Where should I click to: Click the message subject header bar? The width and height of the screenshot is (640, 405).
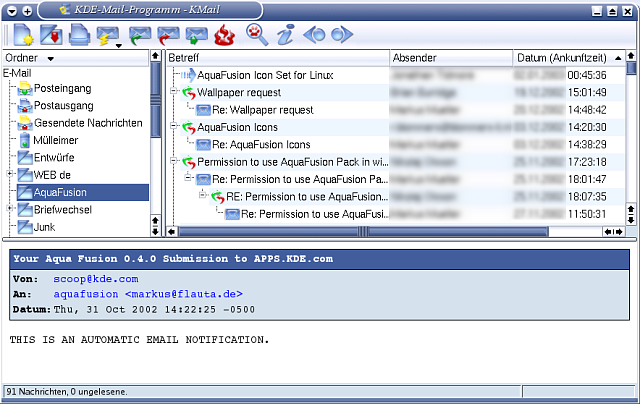(x=319, y=259)
